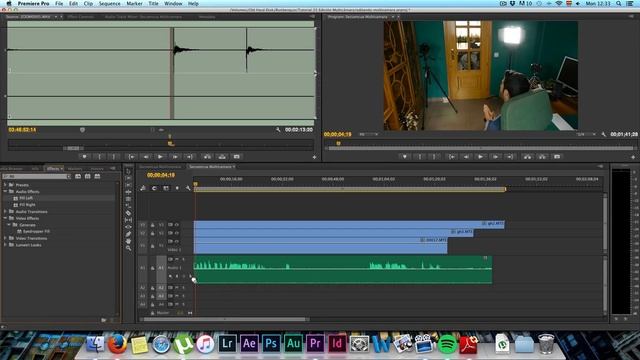
Task: Toggle V2 track output eye
Action: click(x=177, y=233)
